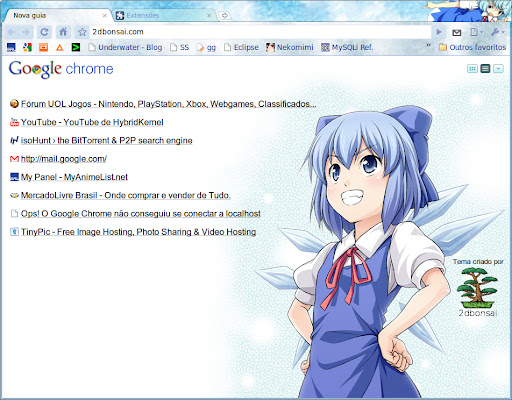Open the mail.google.com link
Screen dimensions: 512x400
[64, 159]
